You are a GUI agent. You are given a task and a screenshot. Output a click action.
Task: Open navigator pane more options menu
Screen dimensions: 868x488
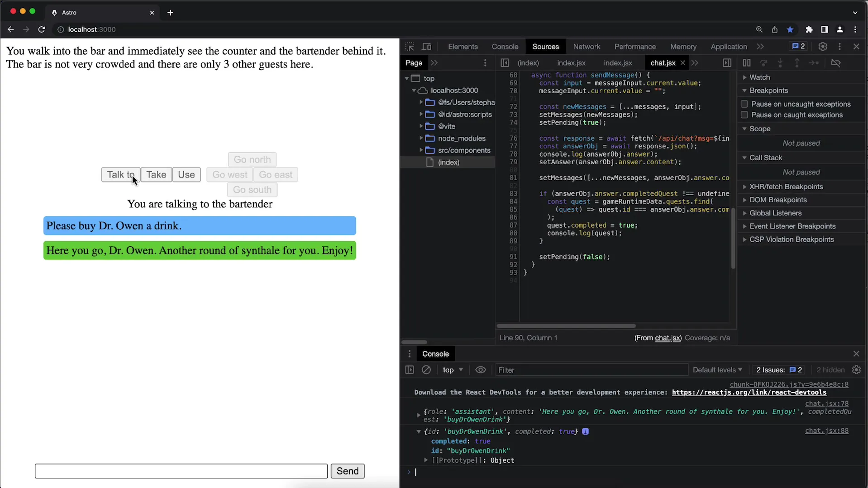click(x=485, y=63)
